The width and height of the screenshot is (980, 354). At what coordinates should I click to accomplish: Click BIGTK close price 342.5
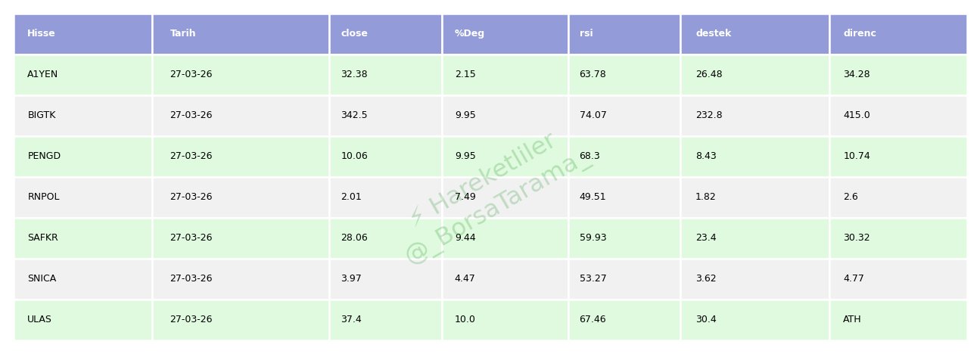tap(354, 115)
